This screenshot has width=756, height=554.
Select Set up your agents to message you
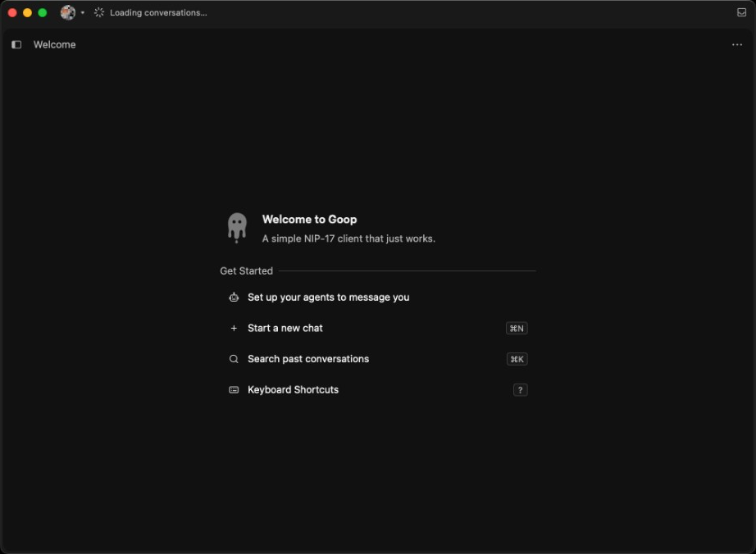pos(378,297)
